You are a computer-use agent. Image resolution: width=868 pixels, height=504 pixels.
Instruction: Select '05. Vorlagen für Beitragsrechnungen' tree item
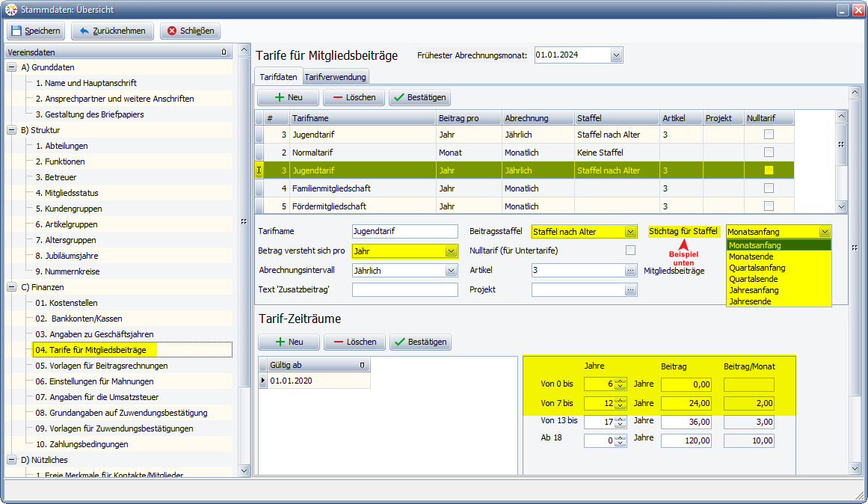(101, 366)
